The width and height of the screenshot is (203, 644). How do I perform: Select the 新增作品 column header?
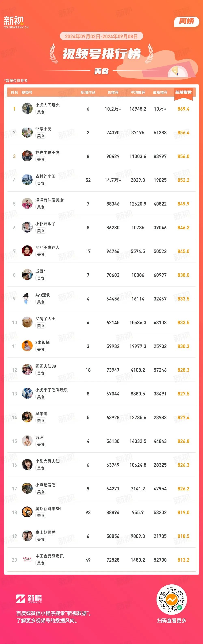tap(88, 93)
